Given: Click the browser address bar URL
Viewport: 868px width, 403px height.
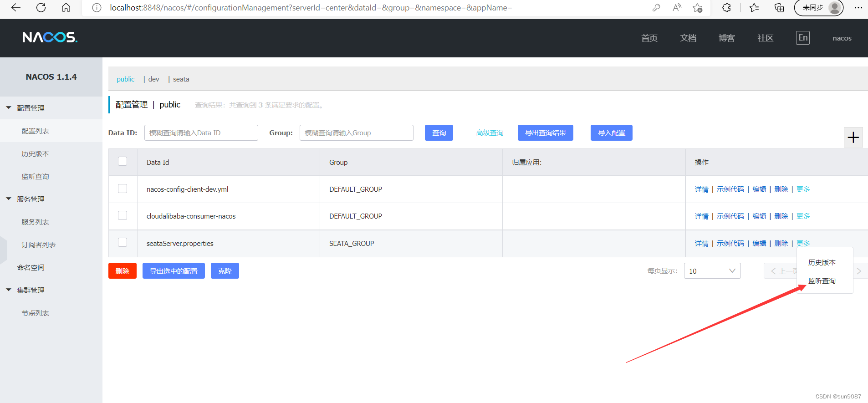Looking at the screenshot, I should (311, 8).
